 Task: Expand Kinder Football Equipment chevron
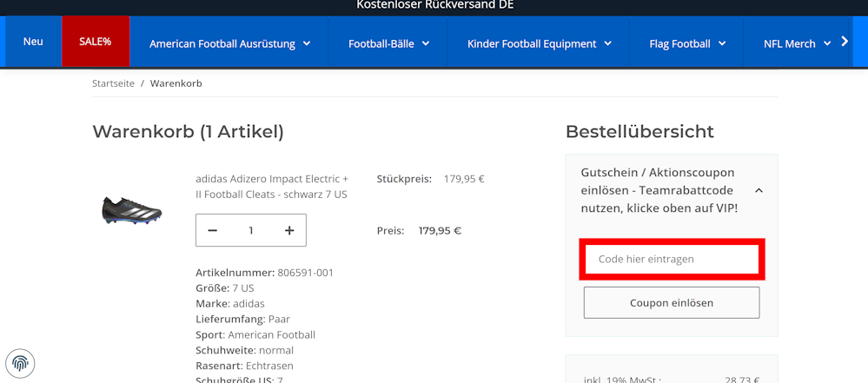point(608,43)
